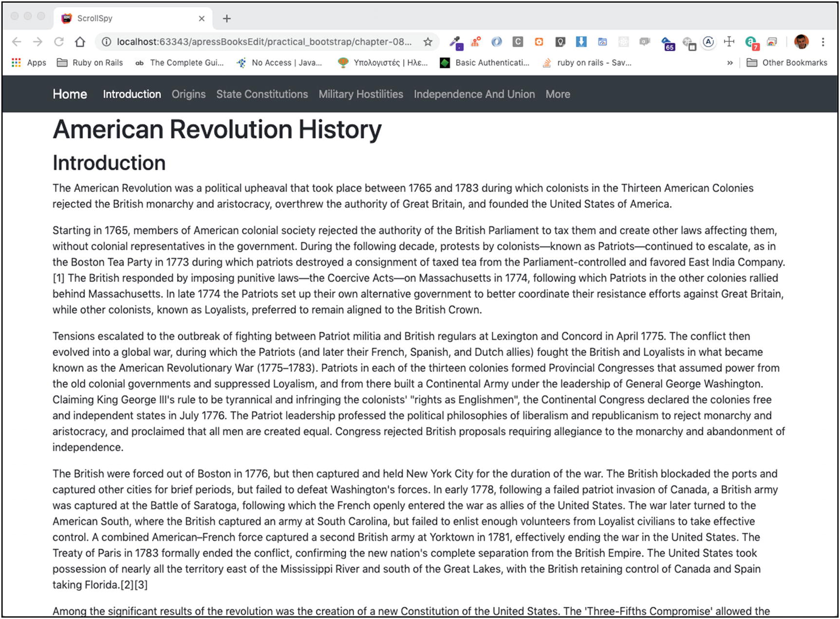Open the extension showing badge 65
Viewport: 840px width, 619px height.
click(x=667, y=43)
